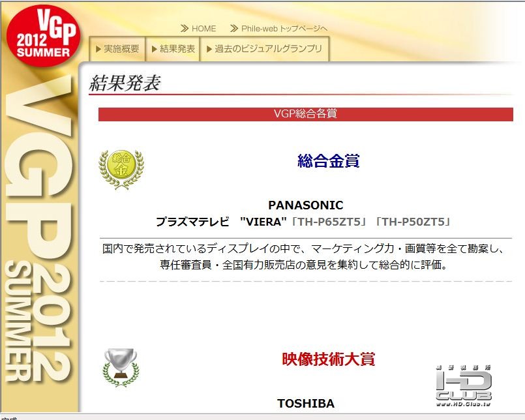Go to the HOME link
The height and width of the screenshot is (420, 525).
(x=203, y=29)
